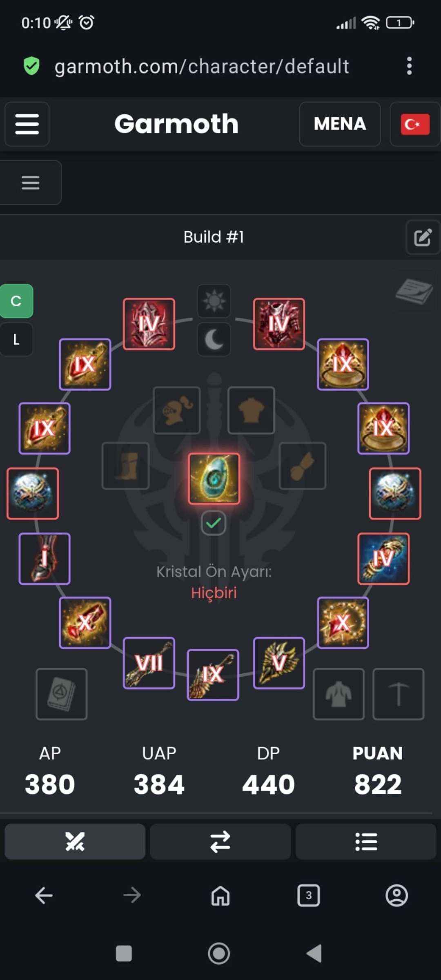Toggle the green checkmark under the artifact

pos(214,523)
